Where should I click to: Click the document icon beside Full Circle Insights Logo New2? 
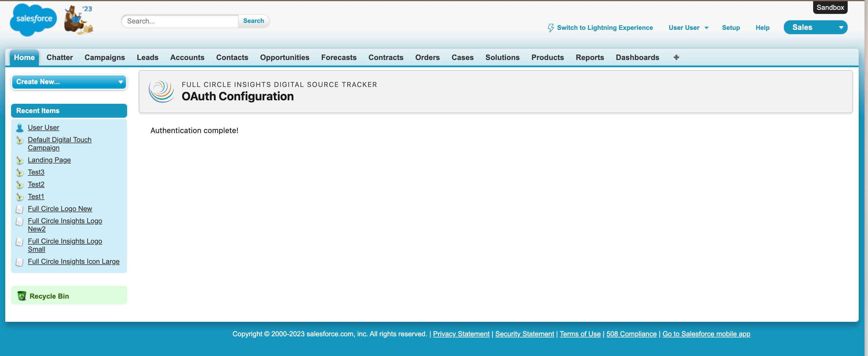click(x=19, y=221)
